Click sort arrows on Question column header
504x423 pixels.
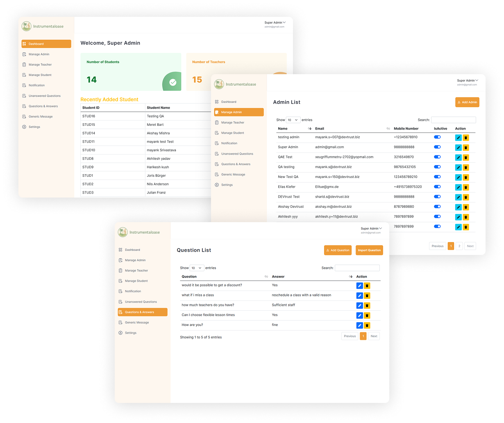click(x=266, y=277)
